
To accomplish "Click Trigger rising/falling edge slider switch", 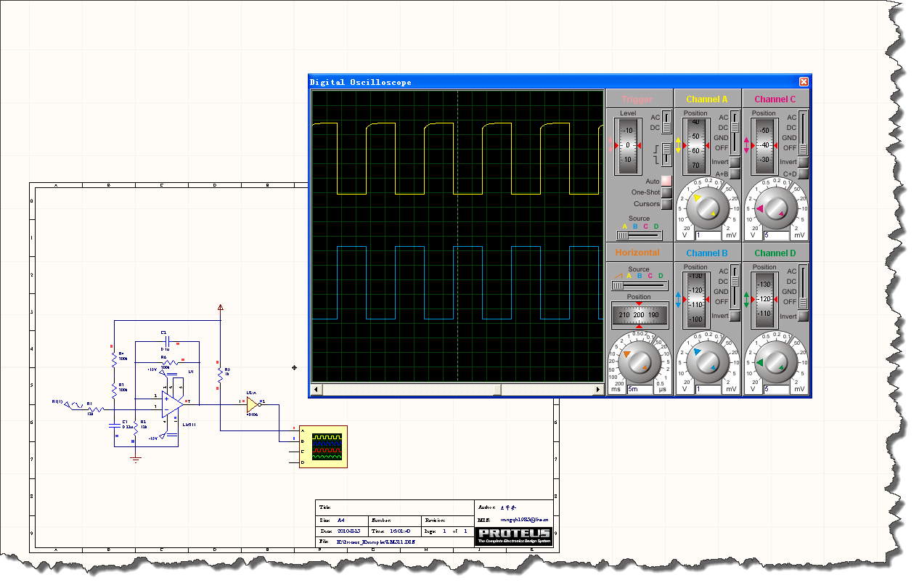I will 666,153.
